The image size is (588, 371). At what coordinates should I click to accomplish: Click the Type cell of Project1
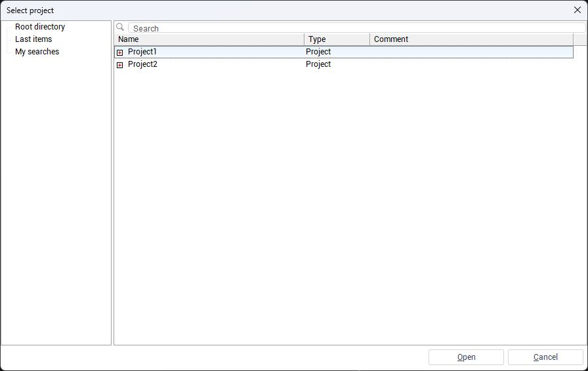(x=318, y=52)
